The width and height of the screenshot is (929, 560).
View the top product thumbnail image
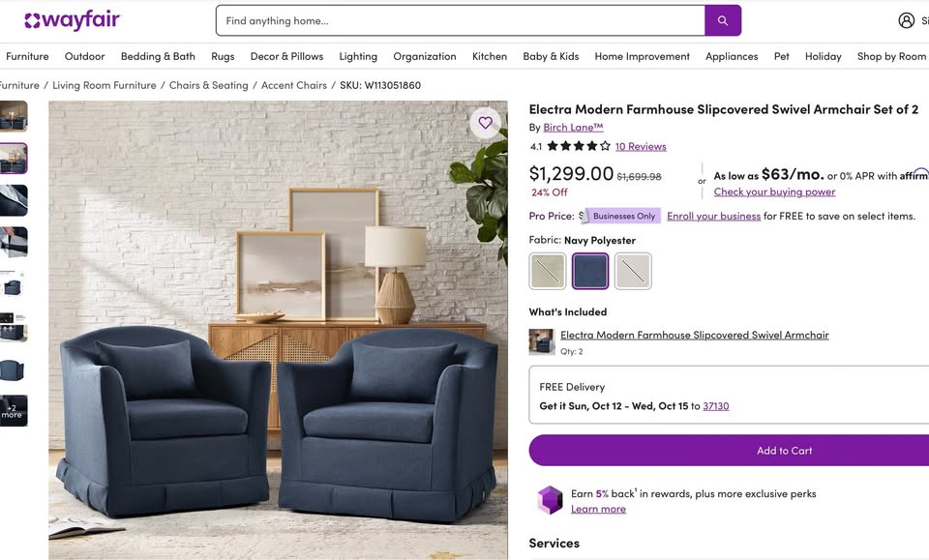[14, 117]
